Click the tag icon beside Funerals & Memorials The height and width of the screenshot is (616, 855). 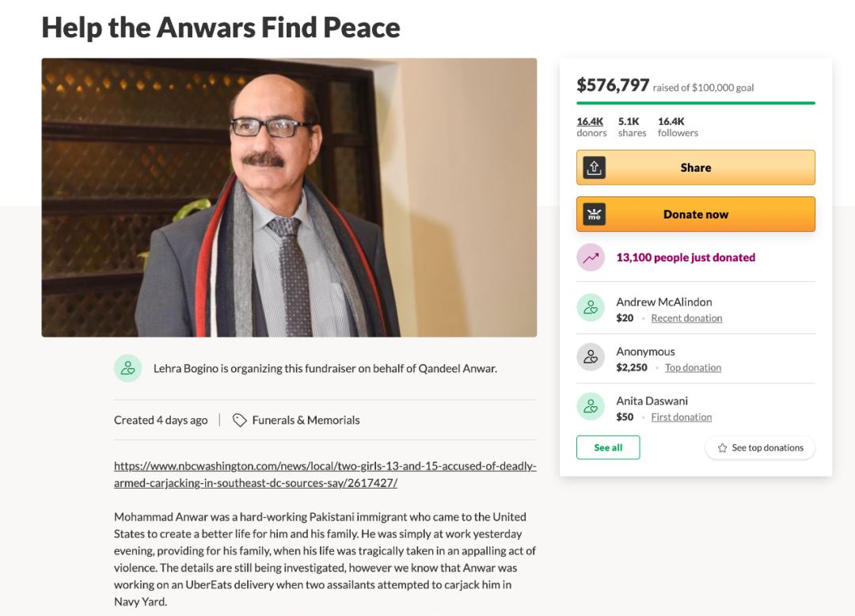tap(239, 420)
